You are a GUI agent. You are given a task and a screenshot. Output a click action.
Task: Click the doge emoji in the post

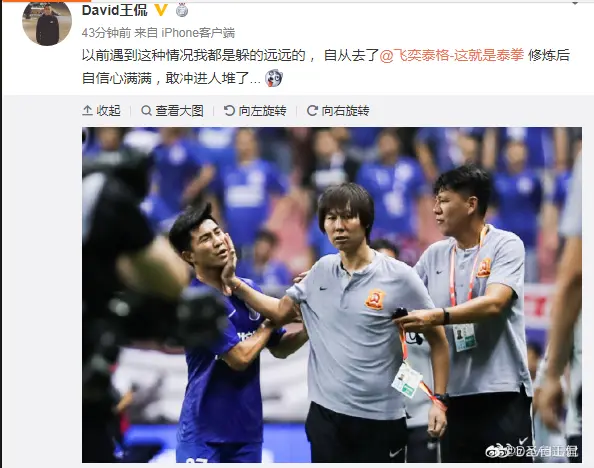coord(274,78)
